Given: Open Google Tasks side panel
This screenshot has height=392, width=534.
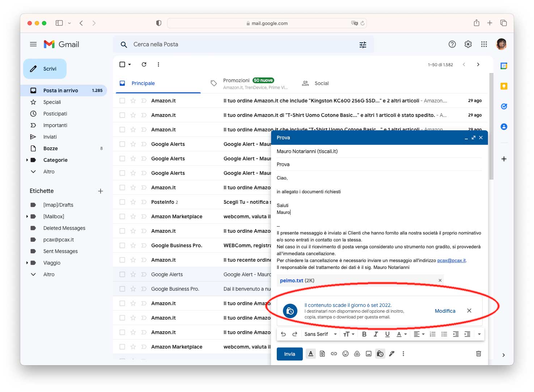Looking at the screenshot, I should coord(504,106).
